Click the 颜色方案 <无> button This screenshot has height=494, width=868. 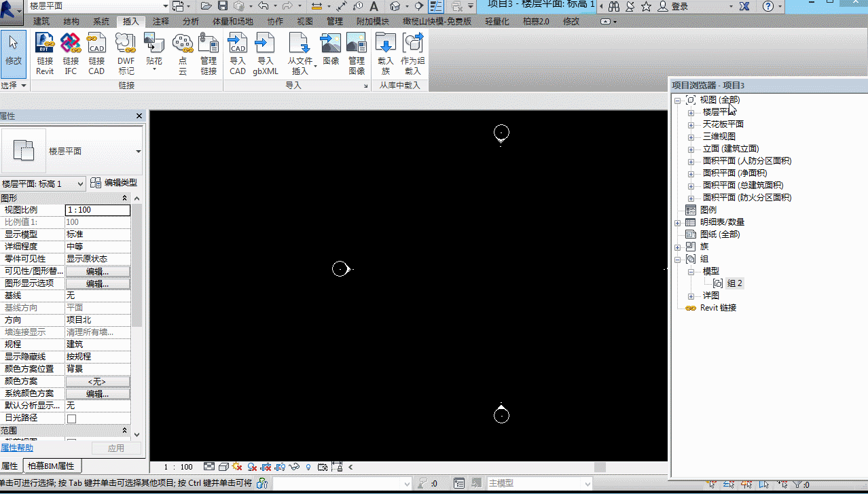(98, 381)
